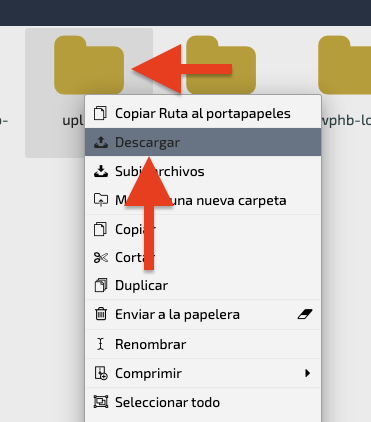Click the Subir archivos tray icon
Screen dimensions: 371x422
coord(101,171)
